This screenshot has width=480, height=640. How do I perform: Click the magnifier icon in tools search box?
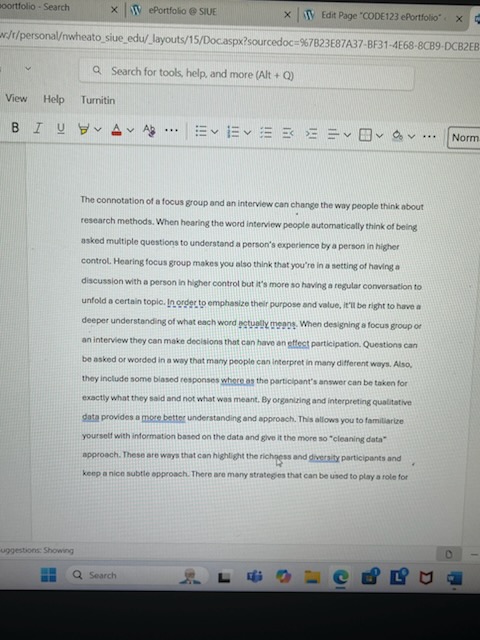97,70
